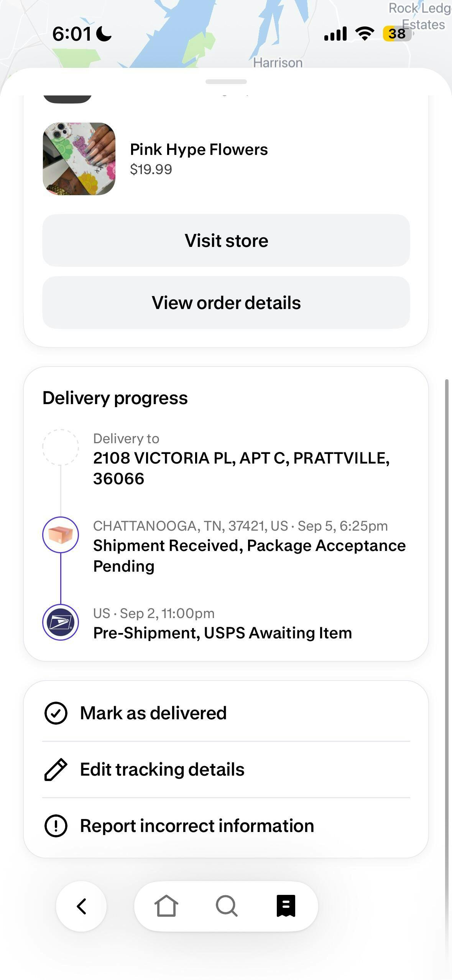Viewport: 452px width, 980px height.
Task: Open Report incorrect information option
Action: 197,825
